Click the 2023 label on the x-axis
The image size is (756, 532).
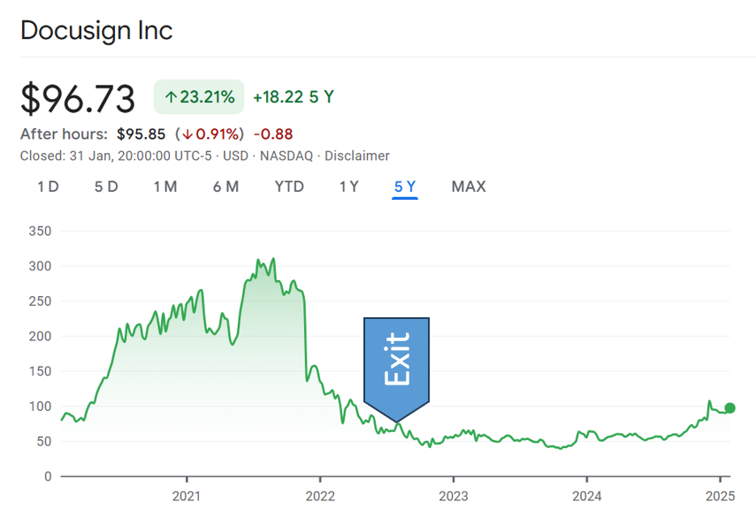pyautogui.click(x=454, y=496)
